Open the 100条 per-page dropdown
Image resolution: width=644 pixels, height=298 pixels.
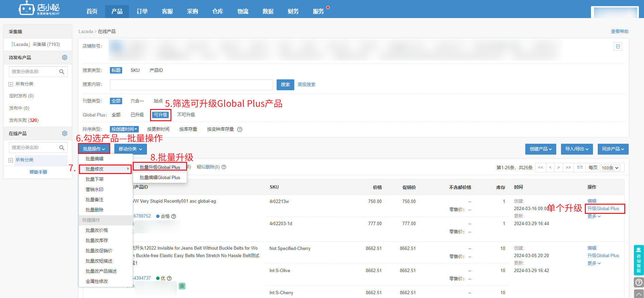pyautogui.click(x=610, y=168)
